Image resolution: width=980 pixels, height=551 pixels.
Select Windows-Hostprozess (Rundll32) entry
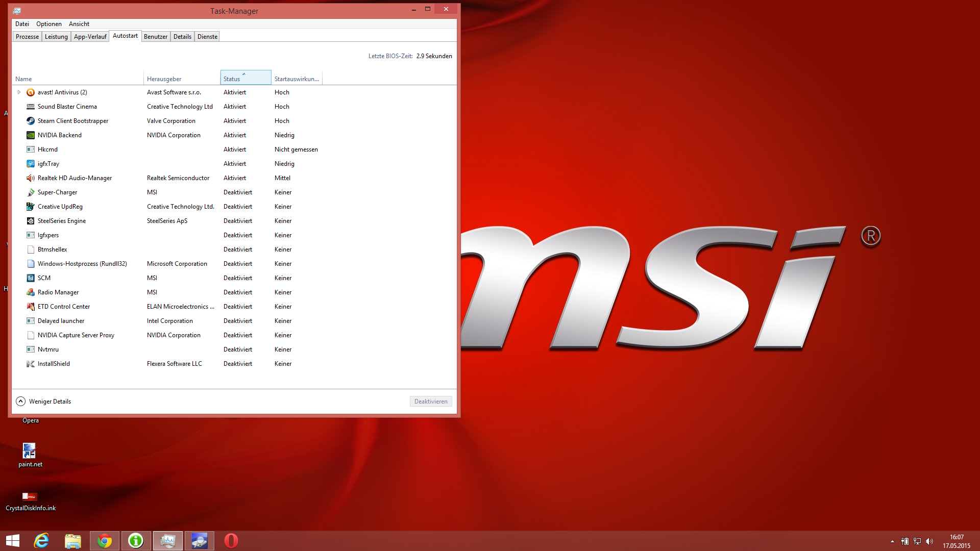[82, 264]
